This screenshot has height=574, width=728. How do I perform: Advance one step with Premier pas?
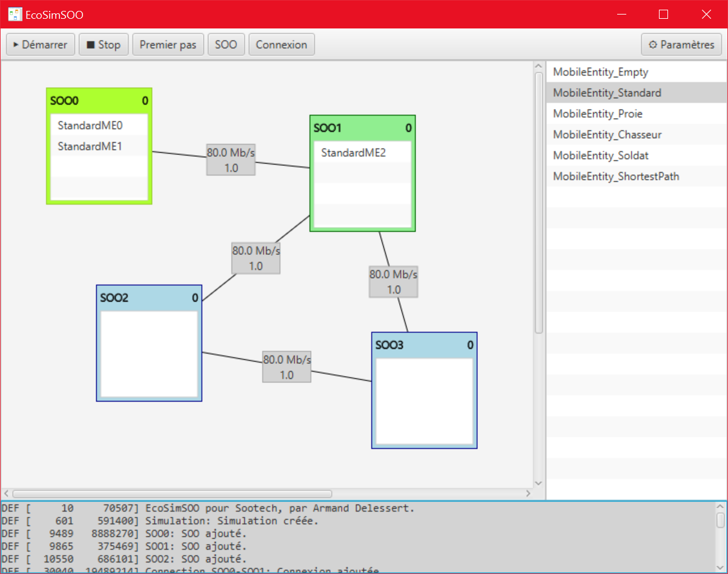point(168,44)
